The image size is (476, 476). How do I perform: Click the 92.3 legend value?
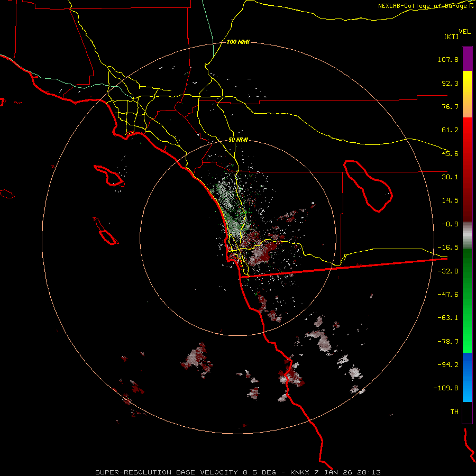450,83
